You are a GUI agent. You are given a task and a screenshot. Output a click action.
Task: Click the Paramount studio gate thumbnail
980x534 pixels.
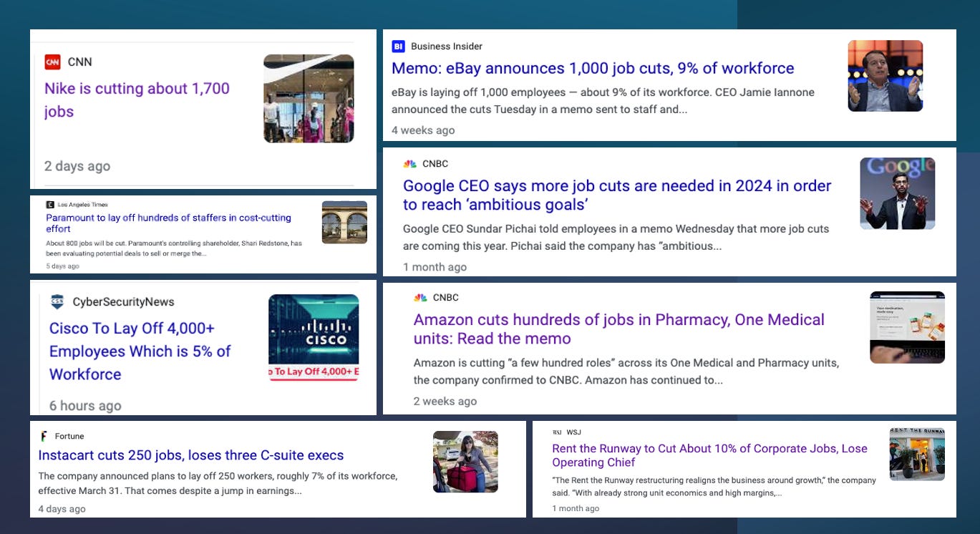click(x=344, y=223)
